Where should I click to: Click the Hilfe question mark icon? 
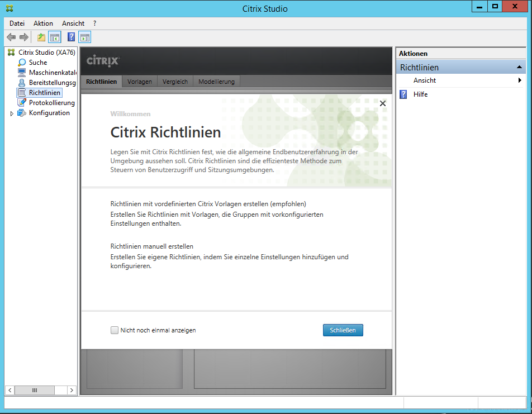tap(403, 94)
